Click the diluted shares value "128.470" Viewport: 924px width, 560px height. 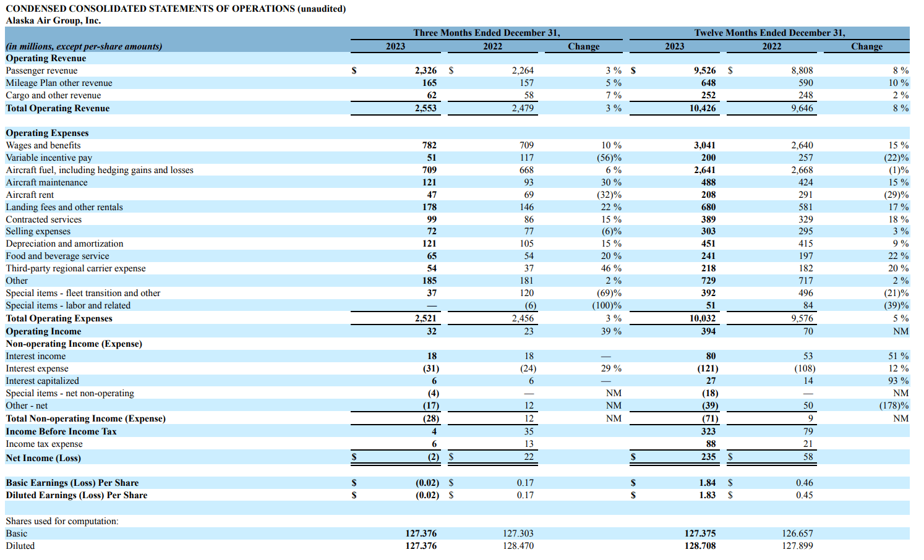click(518, 546)
